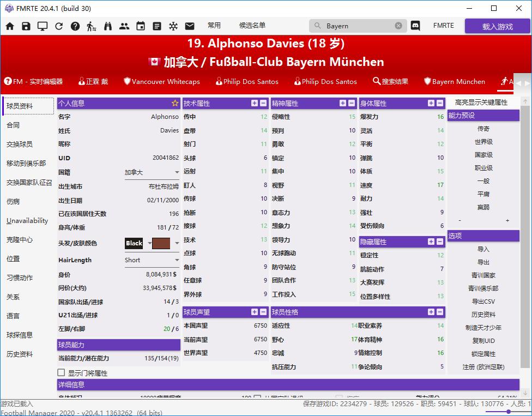Click the Refresh icon in the toolbar
The width and height of the screenshot is (532, 416).
tap(58, 25)
